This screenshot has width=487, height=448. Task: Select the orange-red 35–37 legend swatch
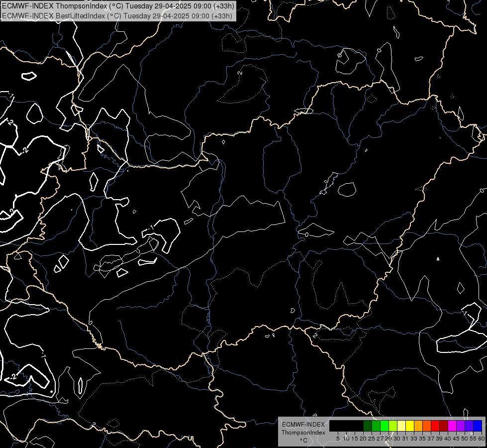pyautogui.click(x=427, y=426)
